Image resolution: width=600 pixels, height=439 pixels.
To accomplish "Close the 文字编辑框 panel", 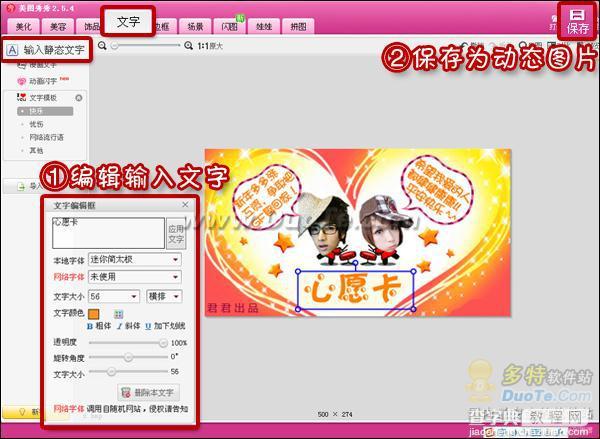I will coord(185,205).
